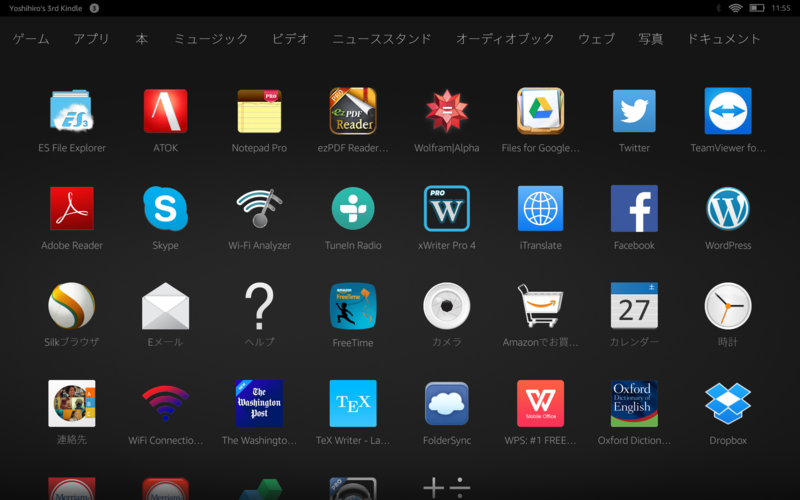The width and height of the screenshot is (800, 500).
Task: Launch ezPDF Reader app
Action: tap(353, 111)
